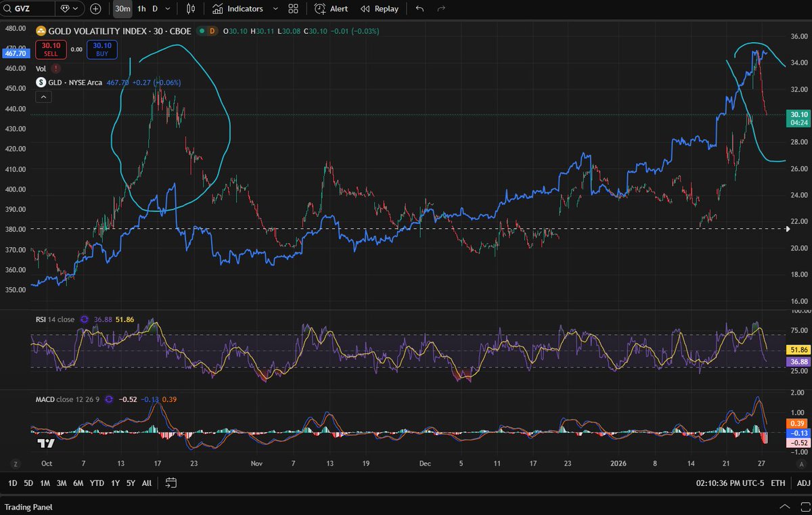Click the MACD 0.39 value label
Image resolution: width=812 pixels, height=515 pixels.
(796, 423)
